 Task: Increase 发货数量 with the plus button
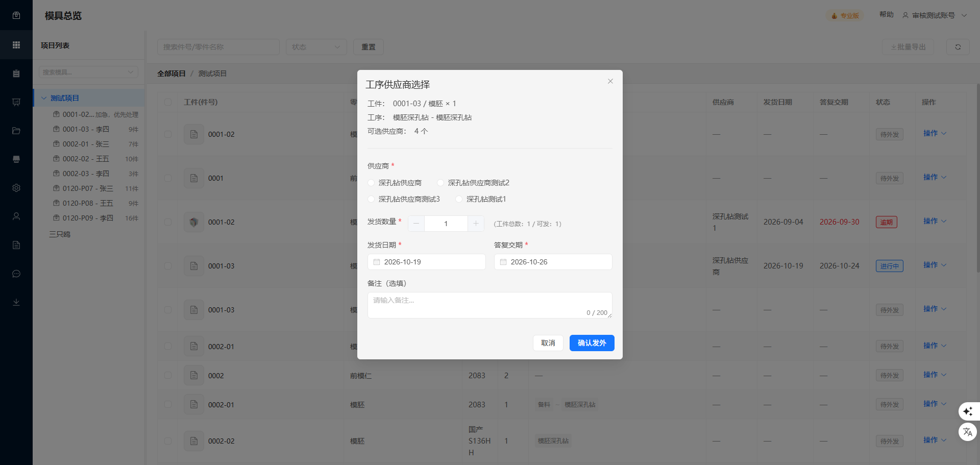click(x=476, y=224)
